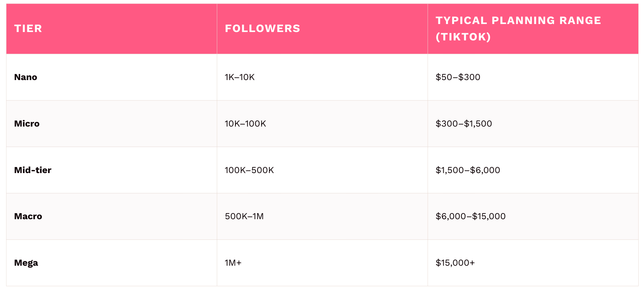This screenshot has height=292, width=644.
Task: Select the Micro tier cell
Action: (27, 124)
